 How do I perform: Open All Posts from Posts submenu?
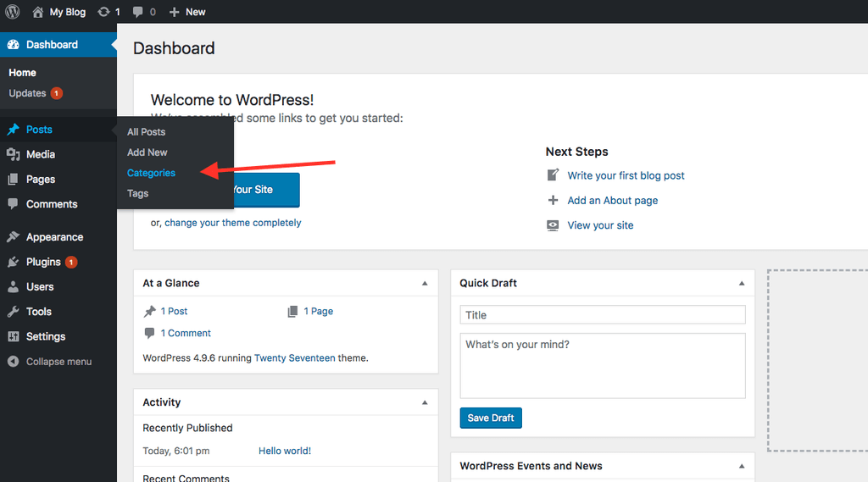[x=146, y=131]
